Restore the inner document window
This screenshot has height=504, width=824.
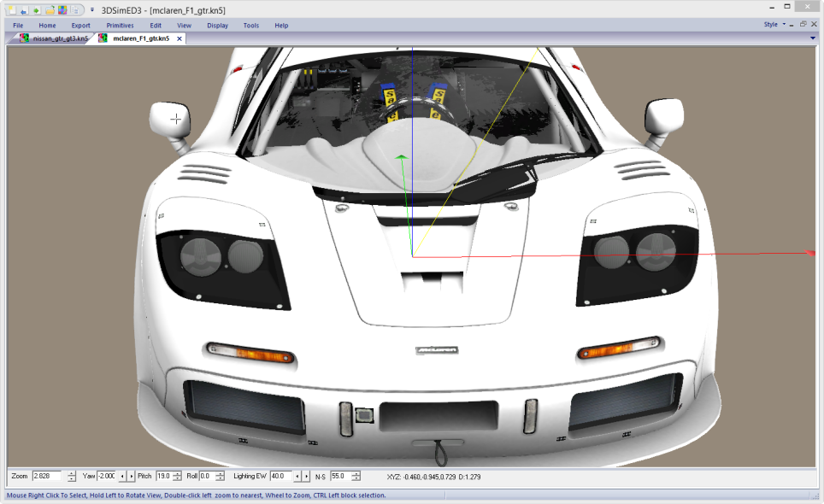pyautogui.click(x=803, y=24)
